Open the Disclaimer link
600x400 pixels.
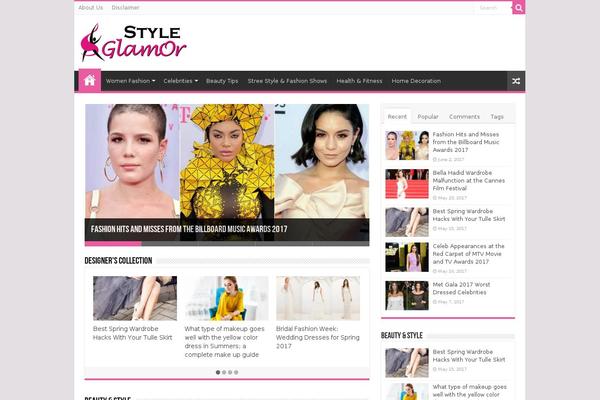pyautogui.click(x=126, y=7)
